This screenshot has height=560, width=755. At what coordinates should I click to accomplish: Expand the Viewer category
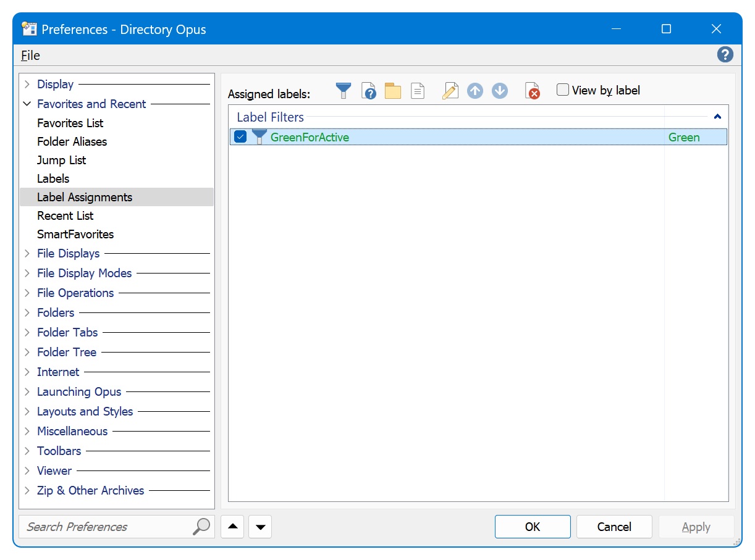point(27,470)
